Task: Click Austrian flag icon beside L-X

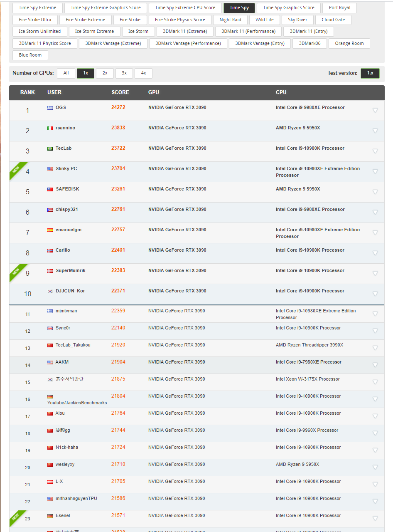Action: tap(50, 482)
